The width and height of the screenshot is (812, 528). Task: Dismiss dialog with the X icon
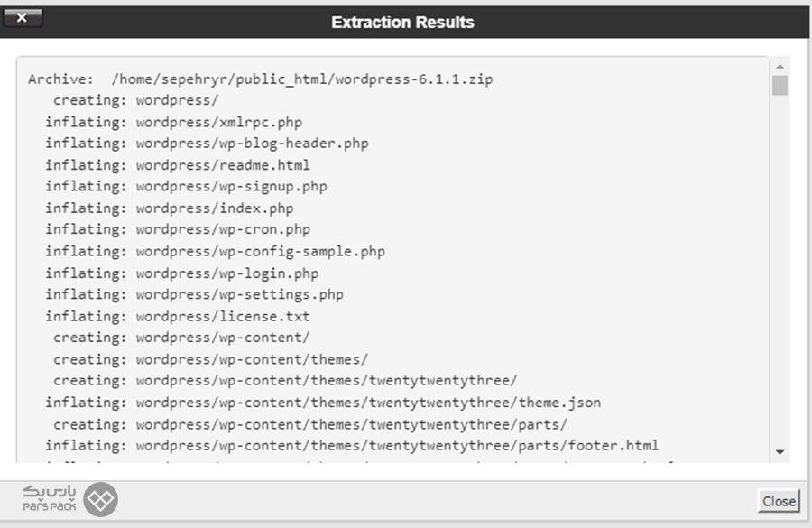pos(22,18)
